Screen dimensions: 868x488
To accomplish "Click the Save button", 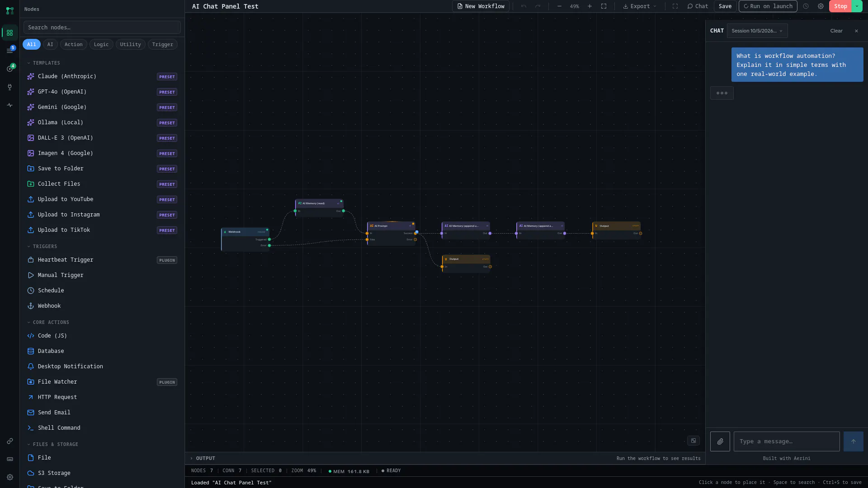I will coord(725,6).
